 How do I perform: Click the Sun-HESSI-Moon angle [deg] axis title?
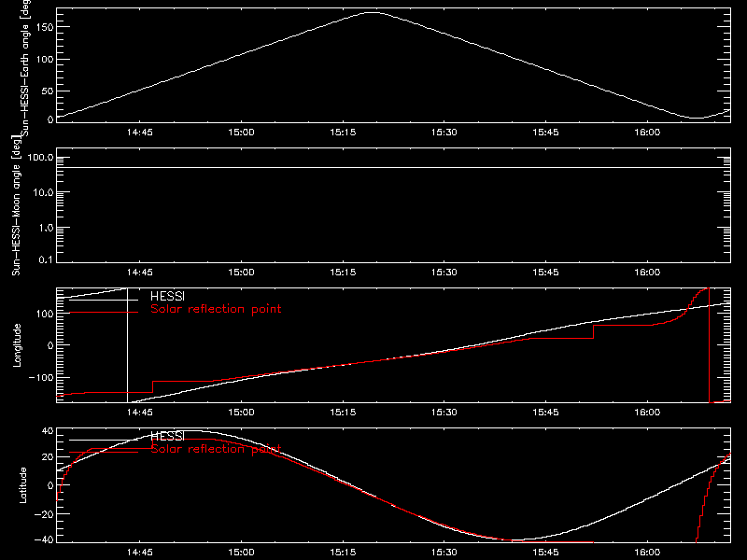(x=16, y=205)
